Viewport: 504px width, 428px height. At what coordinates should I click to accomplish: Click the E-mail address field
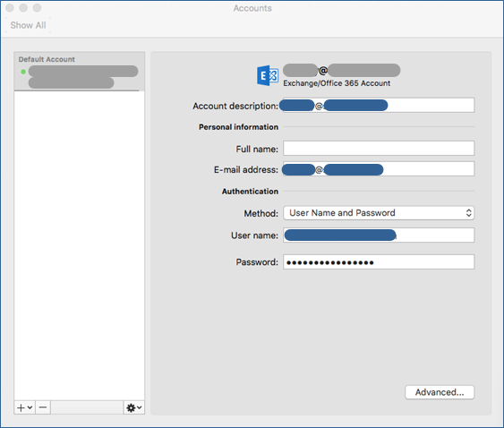[x=379, y=169]
